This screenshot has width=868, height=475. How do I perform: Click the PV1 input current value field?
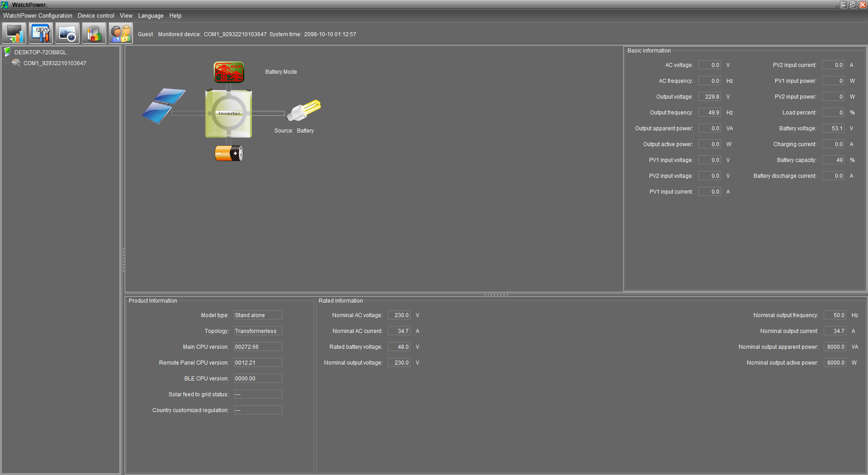point(710,192)
